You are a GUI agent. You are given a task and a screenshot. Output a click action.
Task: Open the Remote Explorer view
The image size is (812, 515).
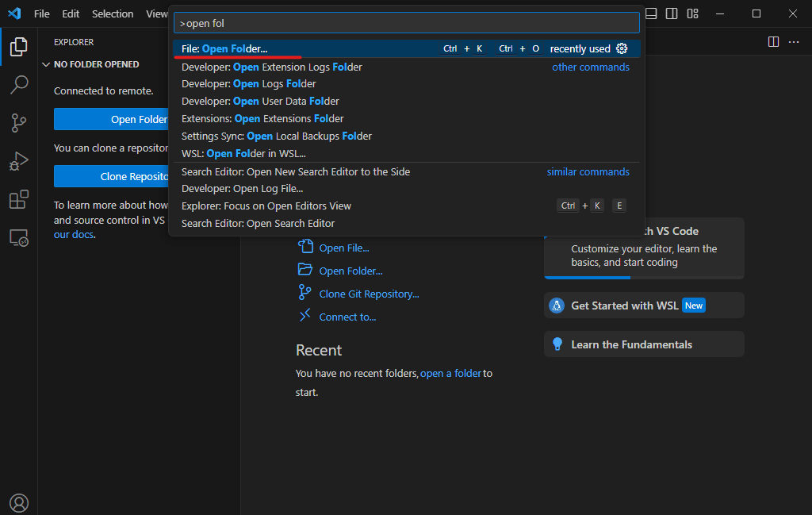tap(19, 238)
